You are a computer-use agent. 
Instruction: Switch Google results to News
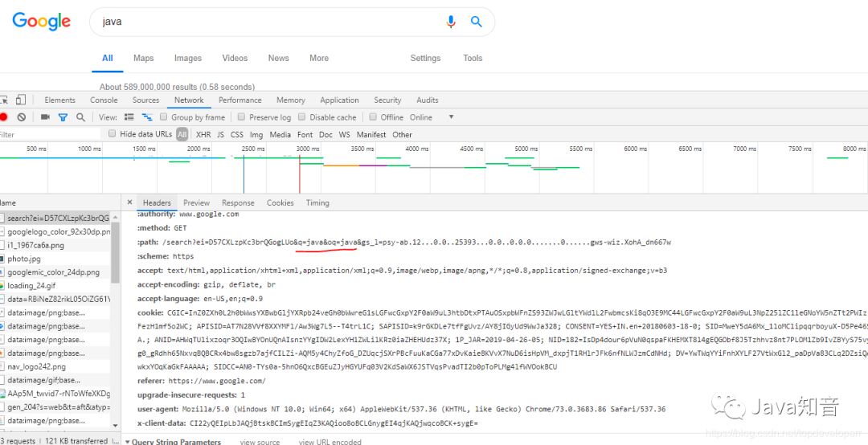click(x=278, y=58)
